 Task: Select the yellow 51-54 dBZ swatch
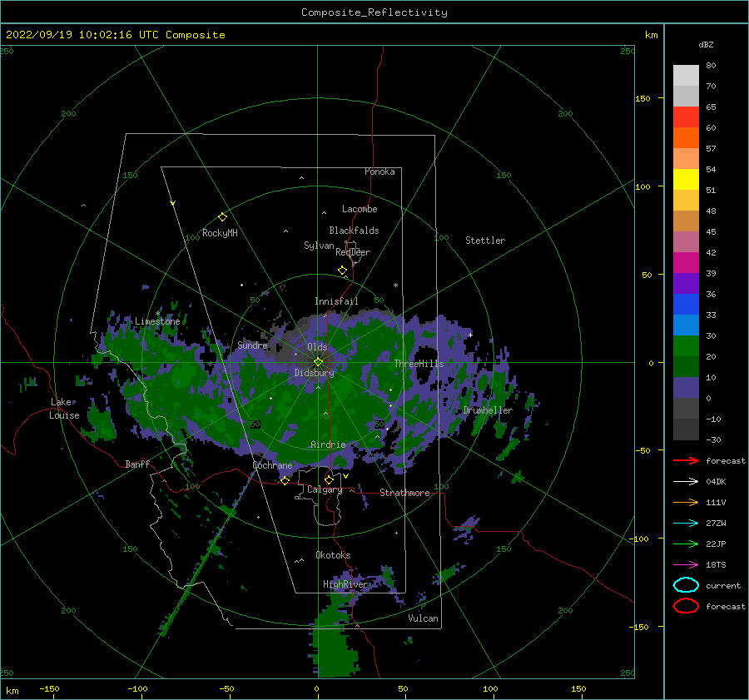[x=686, y=180]
